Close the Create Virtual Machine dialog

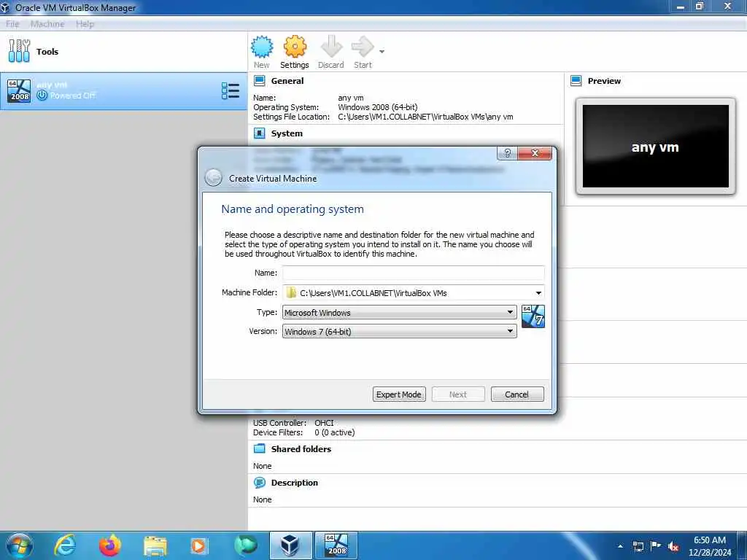(x=535, y=153)
